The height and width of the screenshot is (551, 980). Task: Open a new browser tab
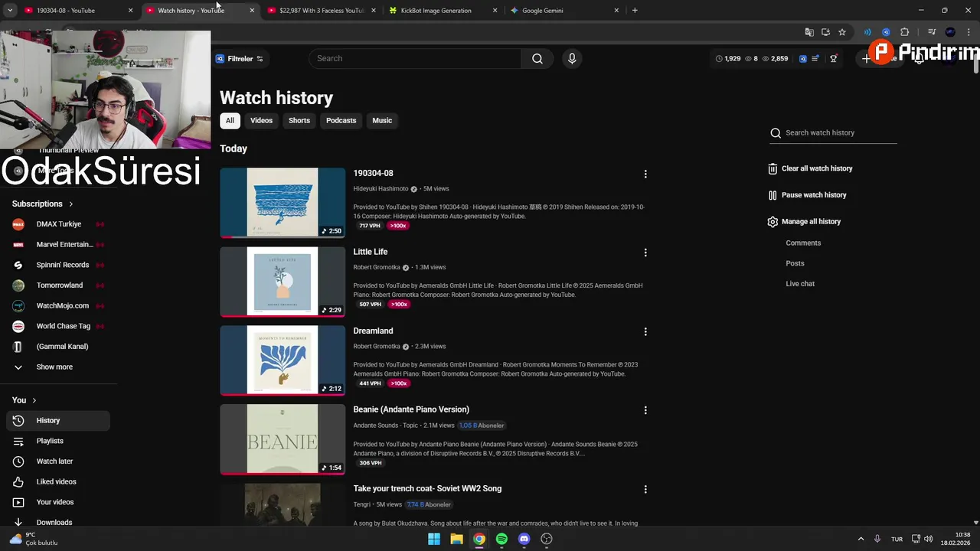tap(635, 11)
